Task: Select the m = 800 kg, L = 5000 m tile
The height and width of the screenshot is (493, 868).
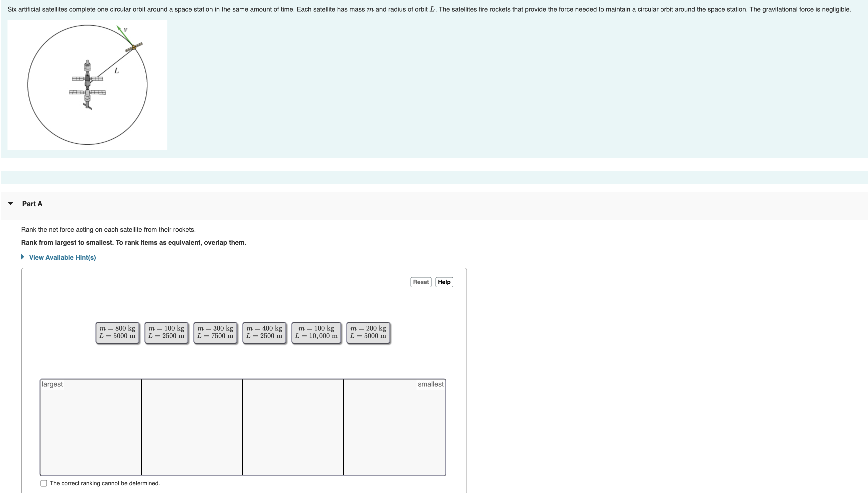Action: (117, 332)
